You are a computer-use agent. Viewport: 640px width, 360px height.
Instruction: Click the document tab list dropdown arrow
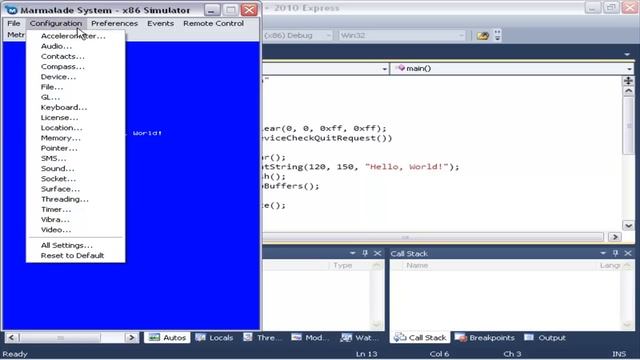pyautogui.click(x=627, y=54)
